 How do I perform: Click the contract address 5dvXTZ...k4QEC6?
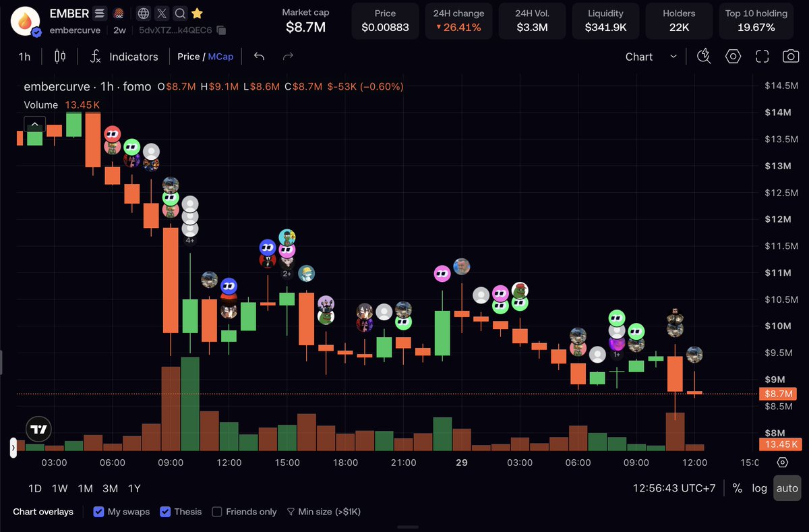pos(175,30)
